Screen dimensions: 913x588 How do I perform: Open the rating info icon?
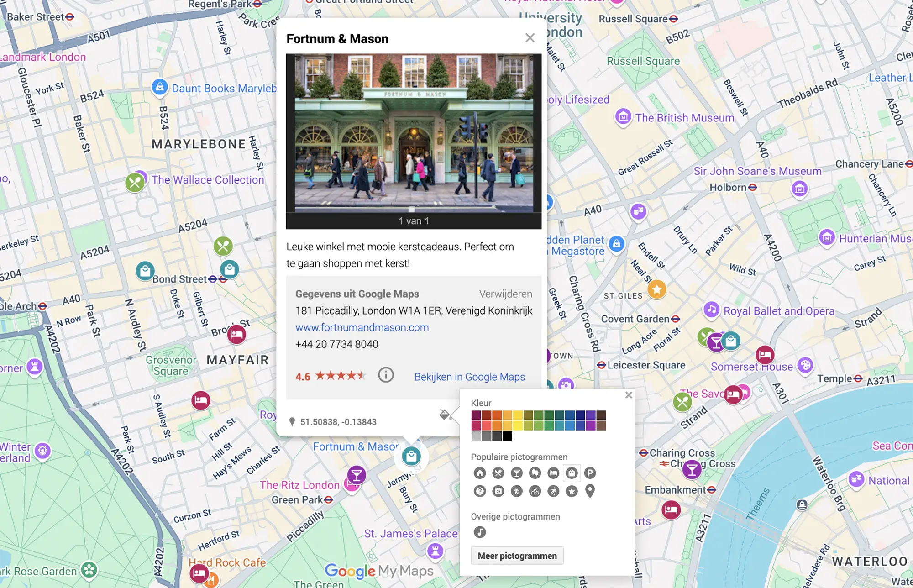pyautogui.click(x=386, y=375)
